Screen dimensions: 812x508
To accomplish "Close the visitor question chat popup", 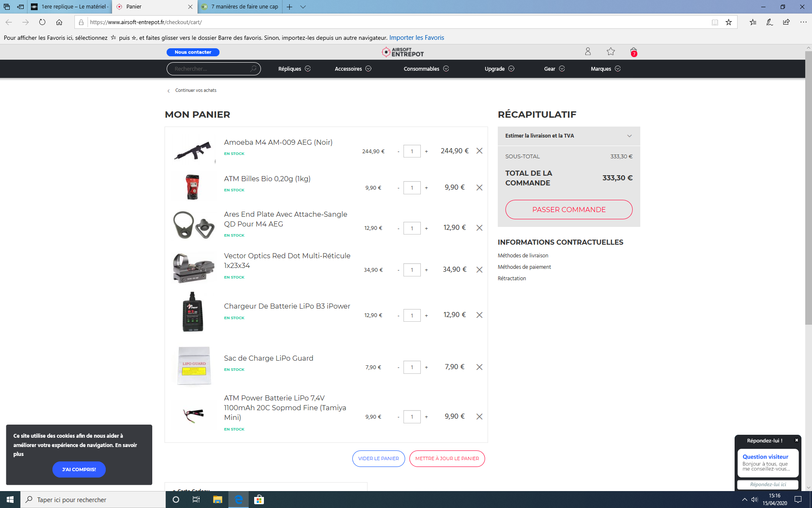I will (x=796, y=440).
